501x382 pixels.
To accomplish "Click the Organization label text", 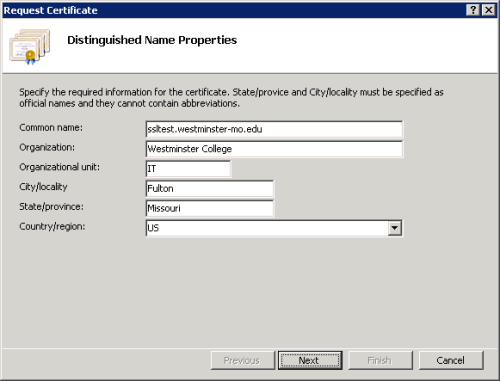I will point(47,147).
